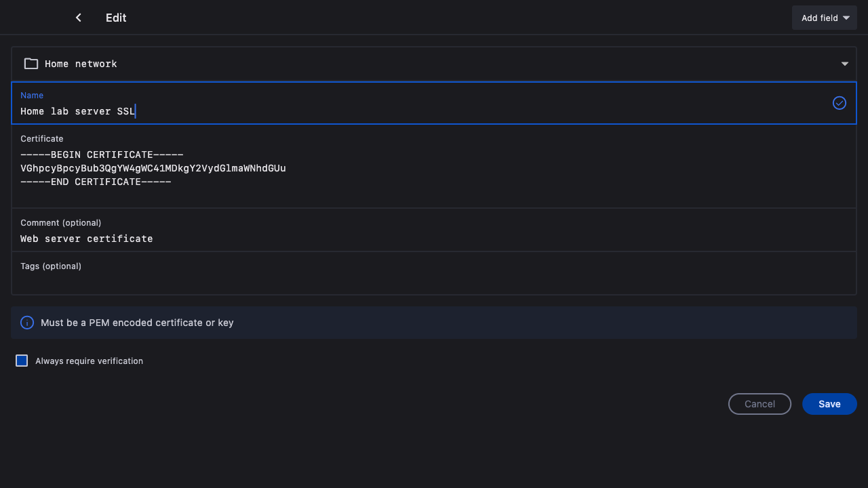Screen dimensions: 868x488
Task: Save the certificate entry
Action: click(829, 404)
